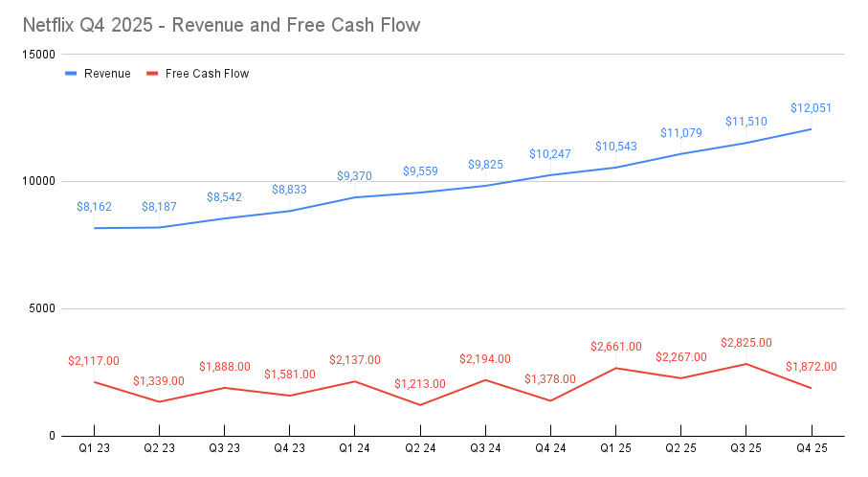The height and width of the screenshot is (477, 868).
Task: Select the Q3 25 x-axis label
Action: point(746,447)
